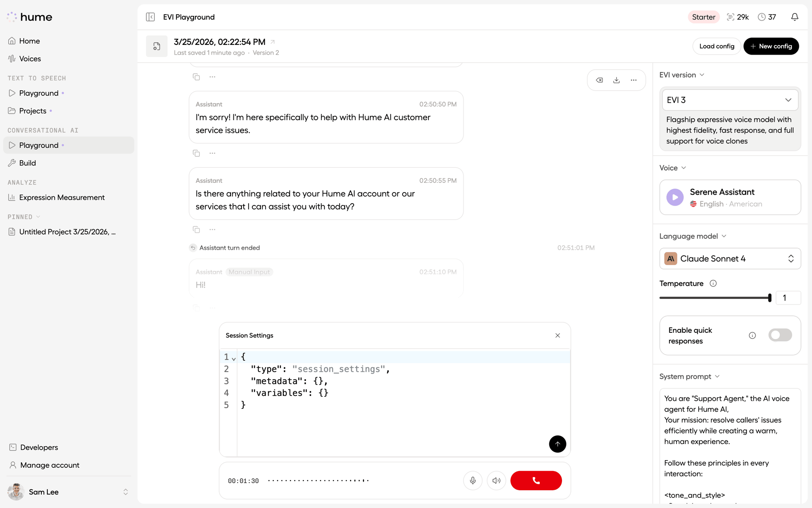Screen dimensions: 812x508
Task: Go to Home
Action: pyautogui.click(x=69, y=41)
